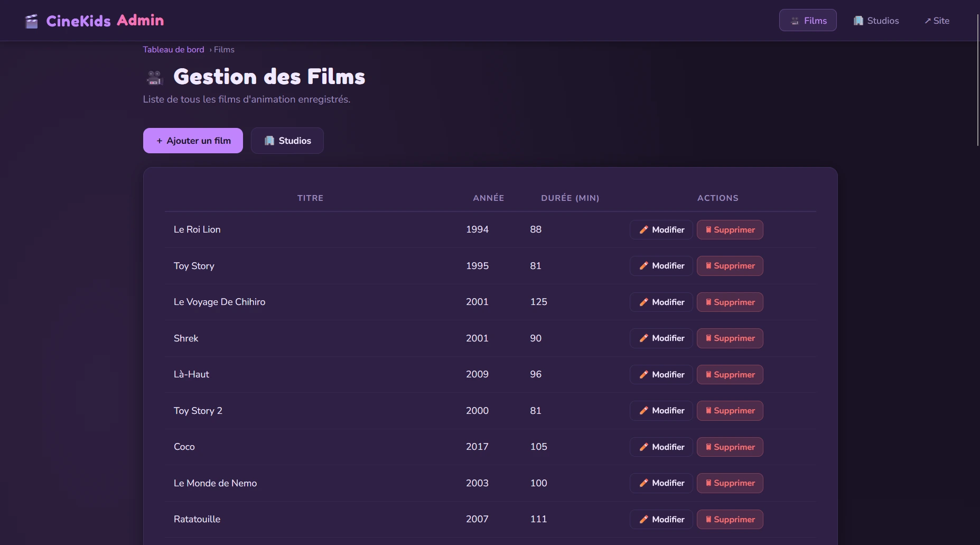Click the DURÉE (MIN) column header

click(x=570, y=198)
